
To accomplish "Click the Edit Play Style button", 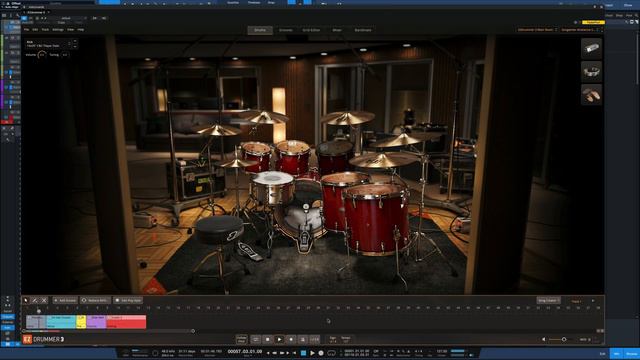I will 128,300.
